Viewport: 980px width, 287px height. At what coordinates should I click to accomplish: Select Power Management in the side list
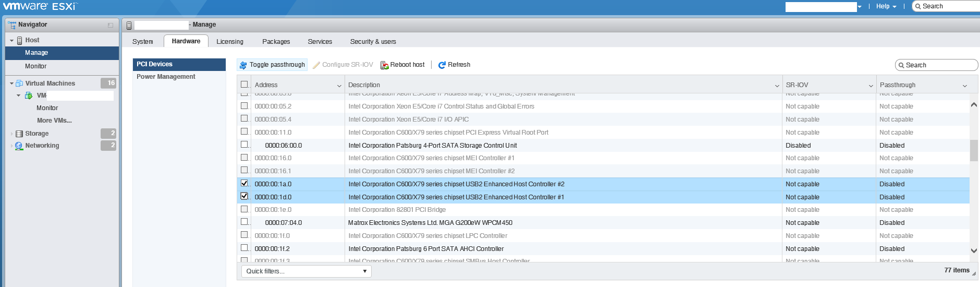pyautogui.click(x=166, y=77)
